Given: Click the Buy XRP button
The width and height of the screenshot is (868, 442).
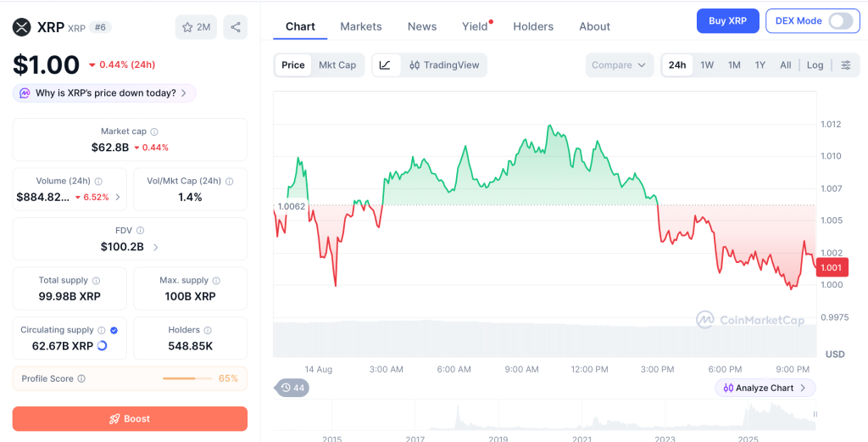Looking at the screenshot, I should click(728, 21).
